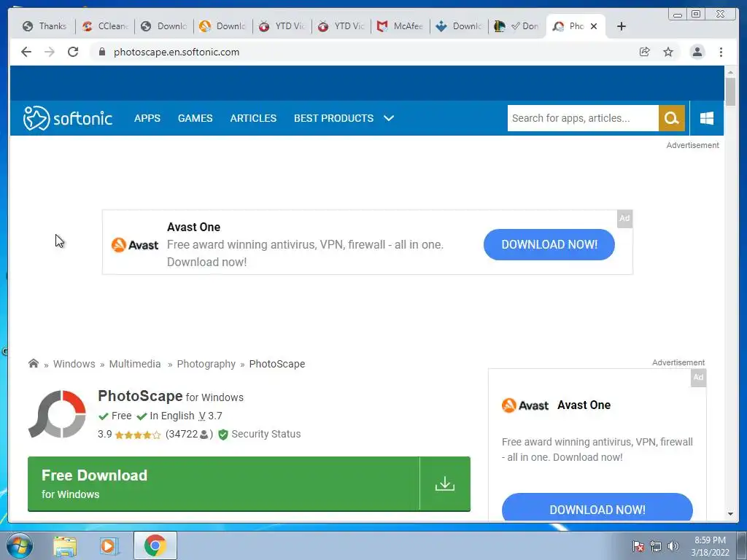Viewport: 747px width, 560px height.
Task: Click the home breadcrumb icon
Action: [34, 363]
